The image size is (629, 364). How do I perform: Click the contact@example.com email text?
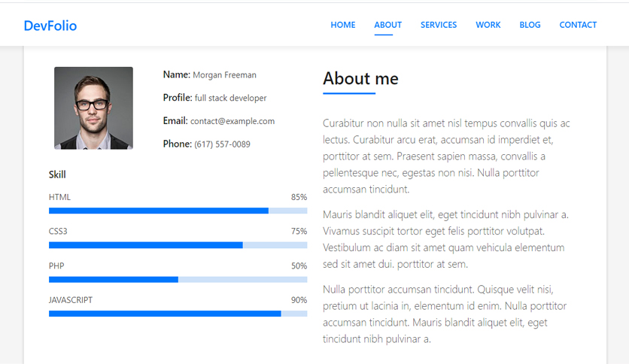[x=232, y=121]
